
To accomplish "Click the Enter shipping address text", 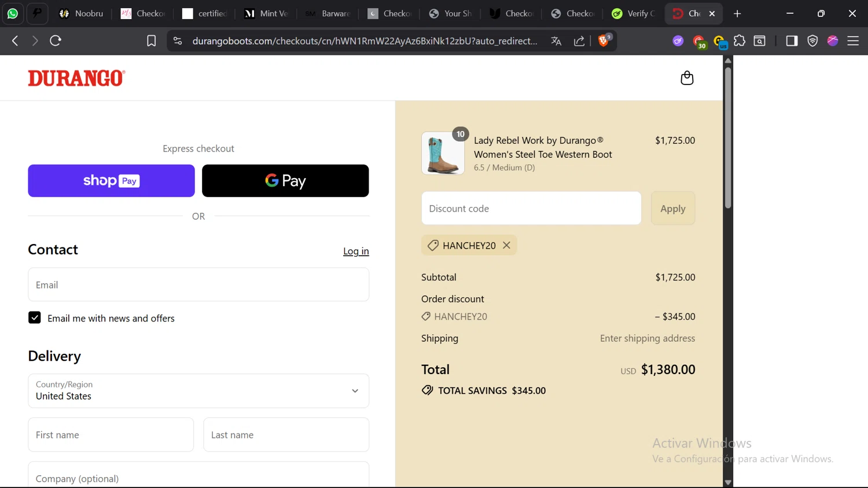I will pos(648,338).
